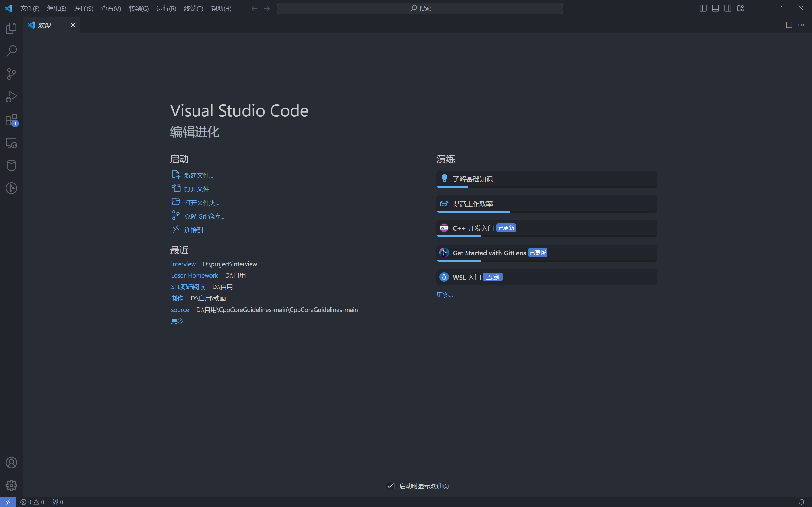Click the 新建文件... link
812x507 pixels.
pos(198,175)
